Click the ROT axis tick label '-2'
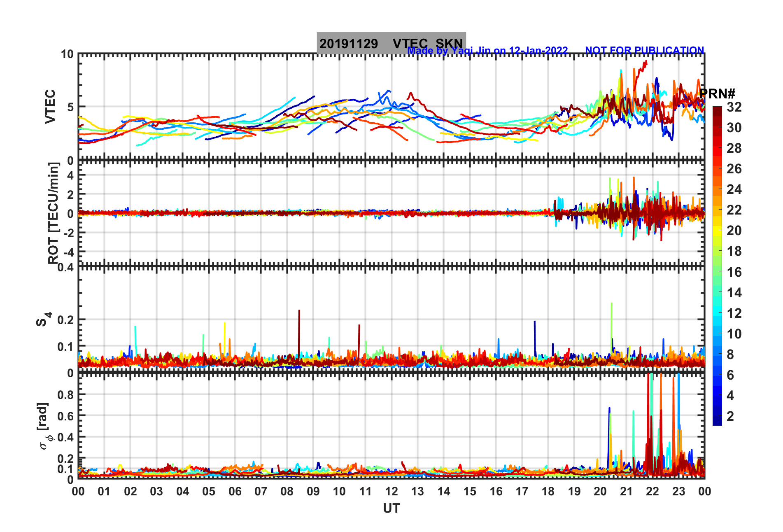Viewport: 783px width, 532px height. (68, 233)
